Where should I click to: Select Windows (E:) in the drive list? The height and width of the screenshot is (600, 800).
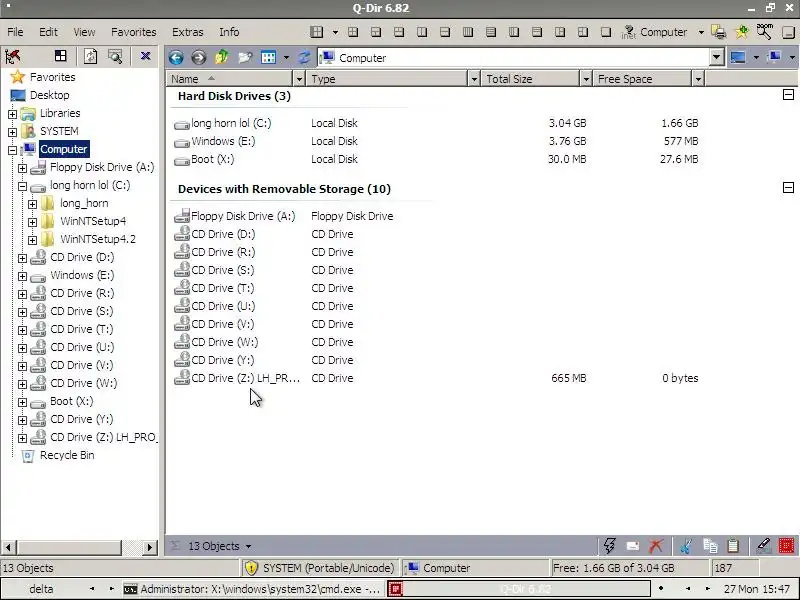pos(223,141)
